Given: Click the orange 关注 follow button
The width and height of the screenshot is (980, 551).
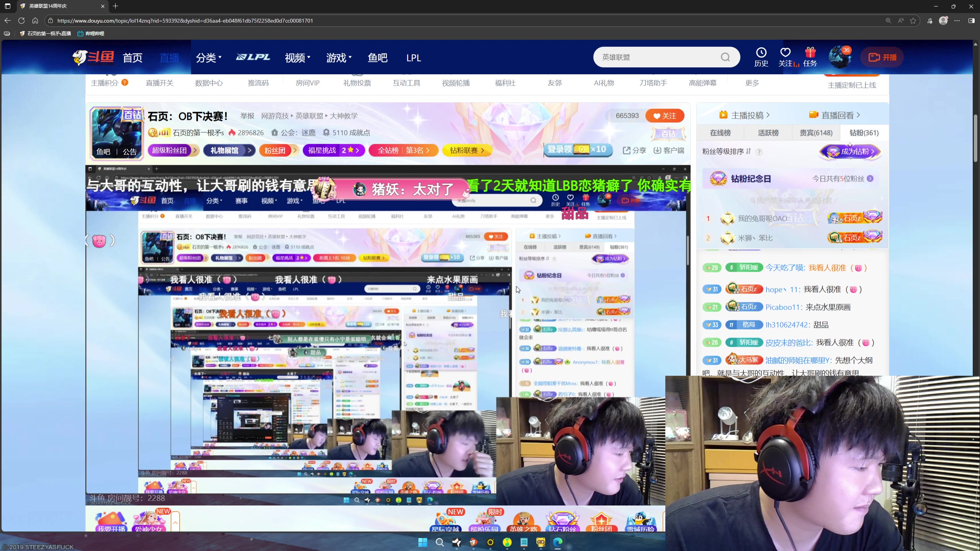Looking at the screenshot, I should click(x=665, y=116).
